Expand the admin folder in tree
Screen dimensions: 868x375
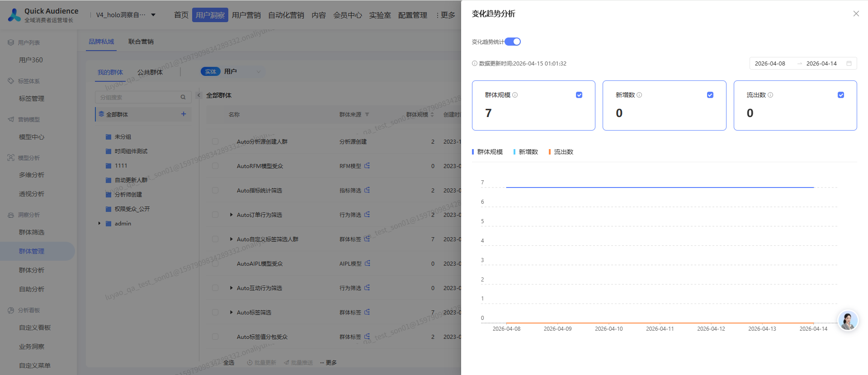[99, 224]
